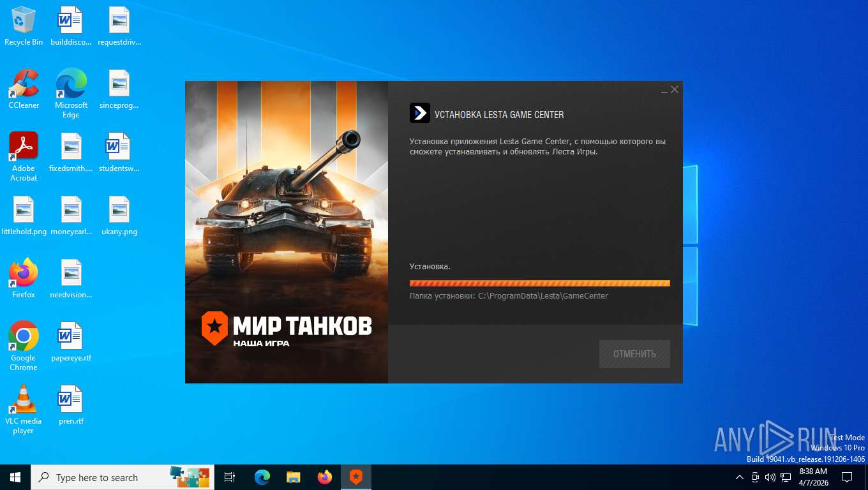Click the orange installation progress bar
Viewport: 868px width, 490px height.
540,283
